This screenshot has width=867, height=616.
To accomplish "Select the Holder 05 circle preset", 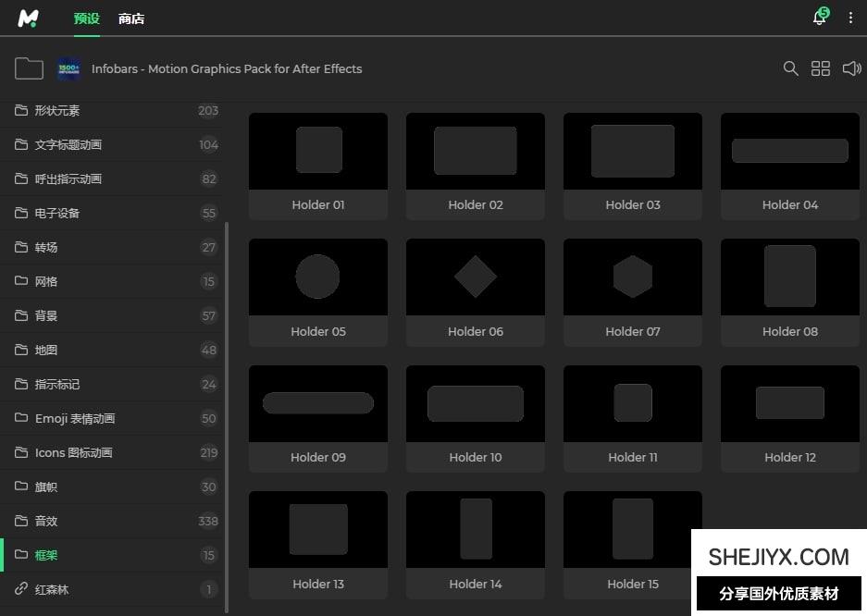I will click(317, 277).
